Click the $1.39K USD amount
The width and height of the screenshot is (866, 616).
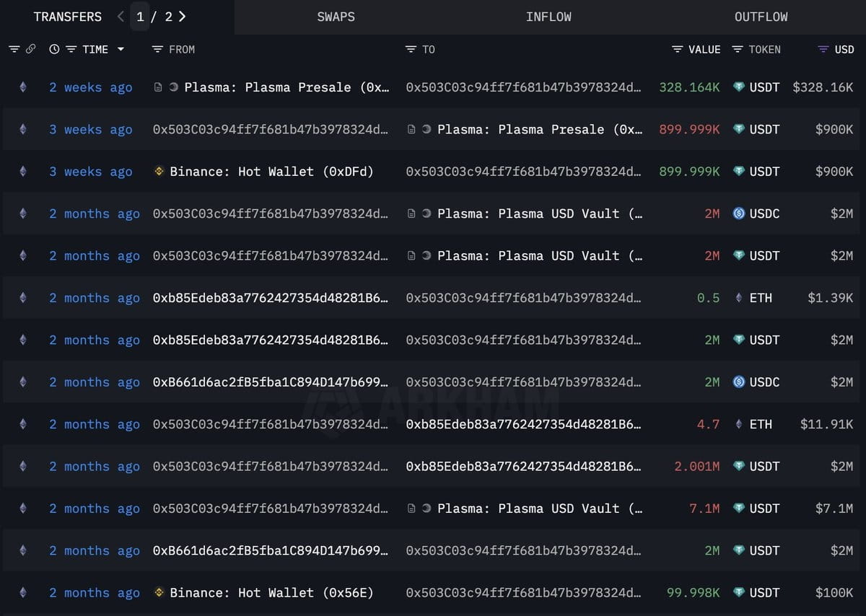pos(831,298)
